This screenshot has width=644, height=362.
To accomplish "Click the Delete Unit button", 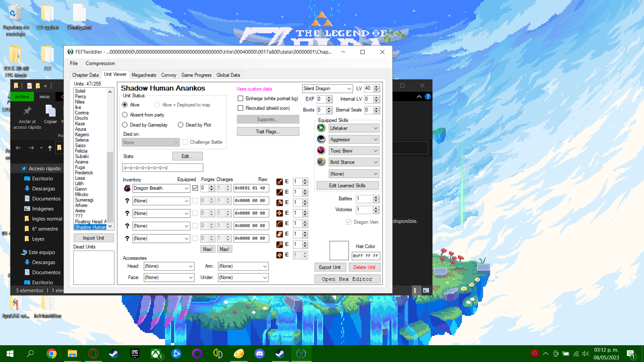I will click(364, 267).
